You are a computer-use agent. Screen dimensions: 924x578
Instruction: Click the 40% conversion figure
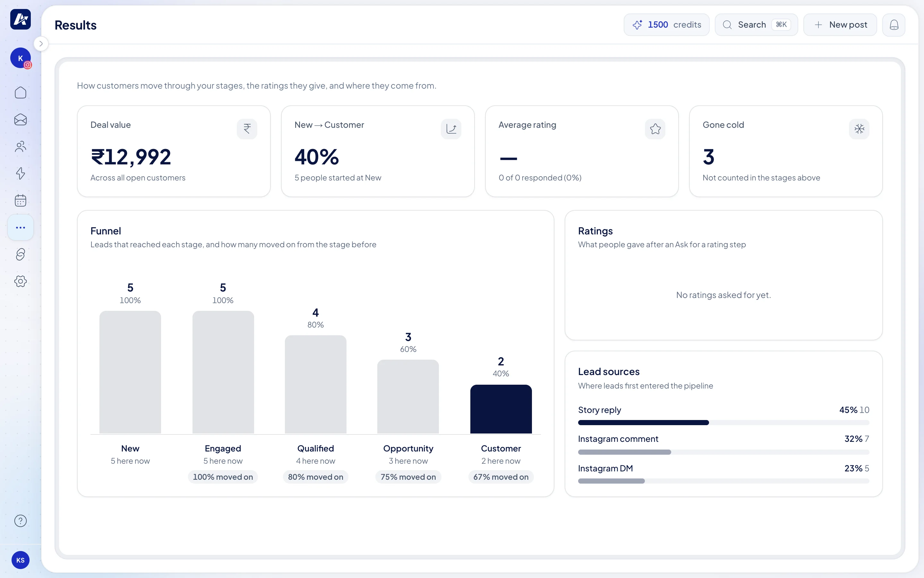pyautogui.click(x=317, y=157)
